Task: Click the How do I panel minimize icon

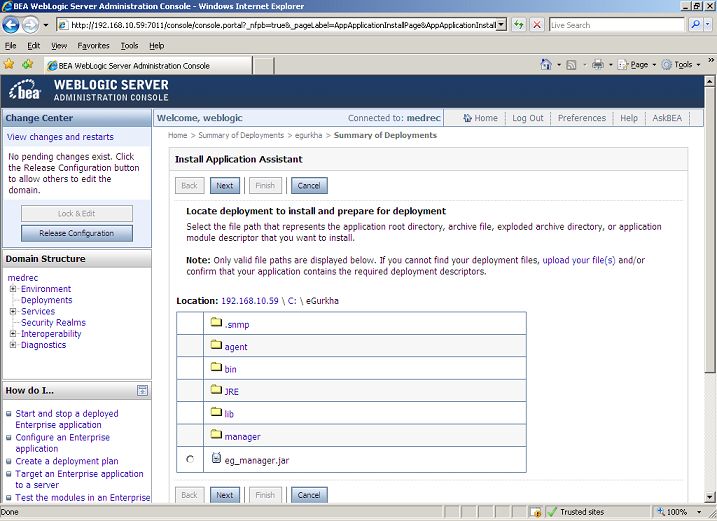Action: point(142,391)
